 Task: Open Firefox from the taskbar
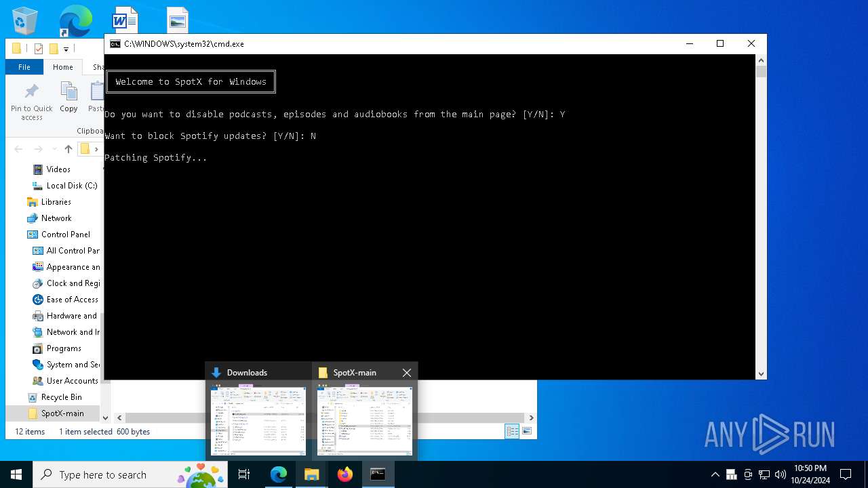click(x=345, y=474)
